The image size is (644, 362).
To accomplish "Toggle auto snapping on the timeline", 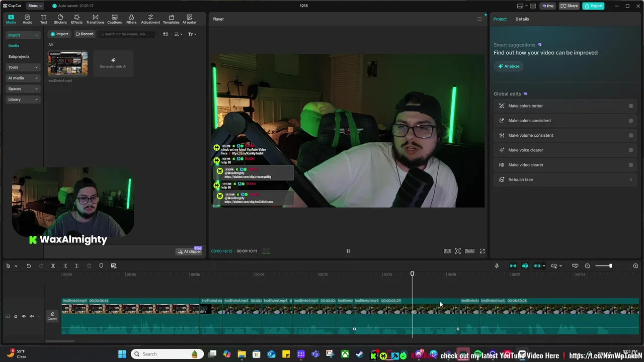I will (525, 265).
